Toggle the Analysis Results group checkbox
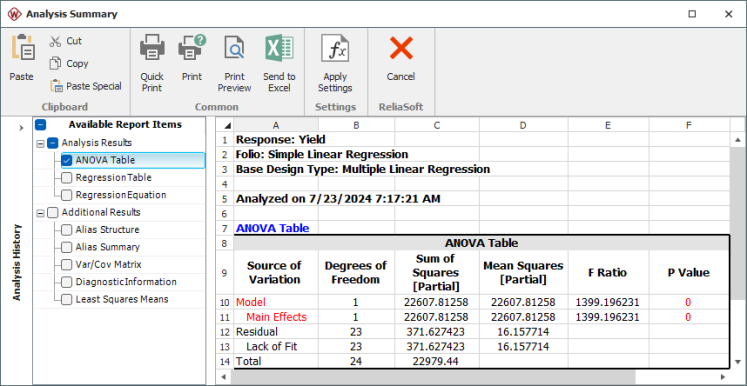This screenshot has width=747, height=386. 53,143
